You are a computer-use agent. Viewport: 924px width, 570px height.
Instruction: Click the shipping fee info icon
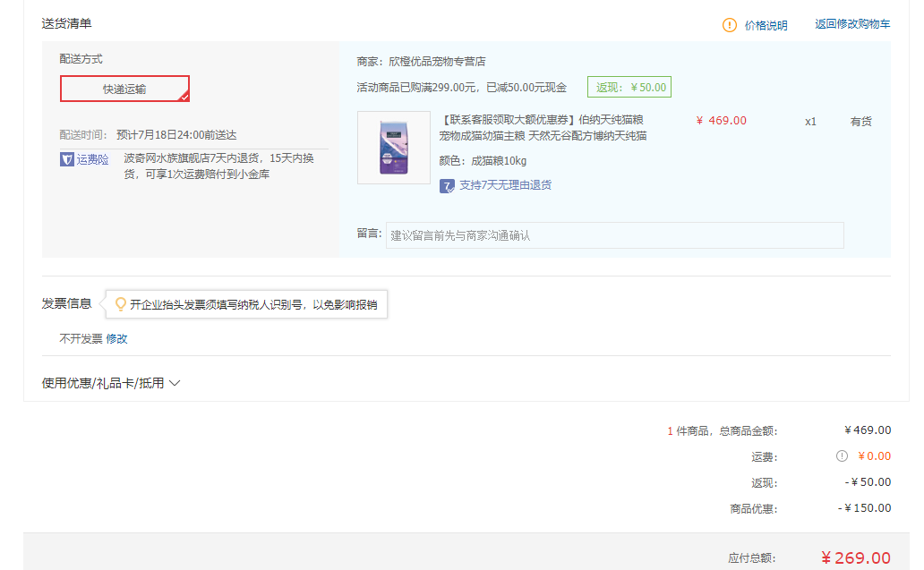pyautogui.click(x=842, y=455)
